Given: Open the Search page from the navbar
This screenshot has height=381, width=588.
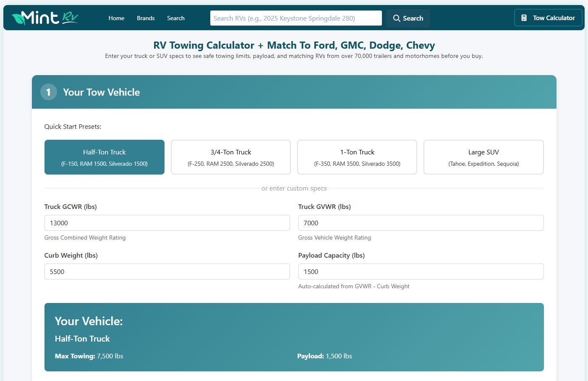Looking at the screenshot, I should tap(175, 18).
